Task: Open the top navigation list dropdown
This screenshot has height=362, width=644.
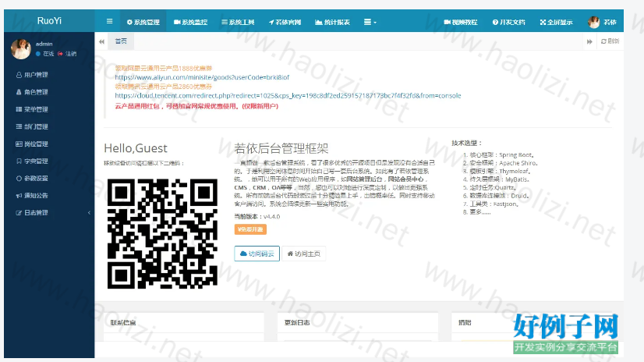Action: point(370,23)
